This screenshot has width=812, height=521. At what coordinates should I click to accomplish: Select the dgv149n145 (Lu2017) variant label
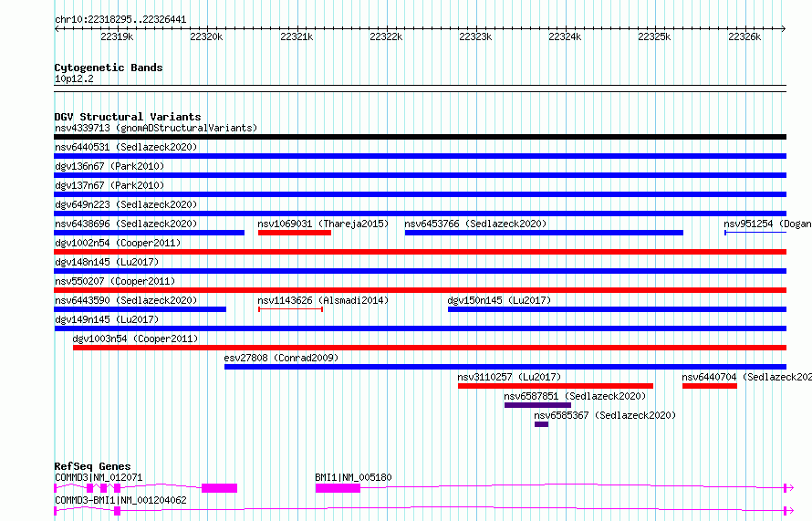coord(107,319)
